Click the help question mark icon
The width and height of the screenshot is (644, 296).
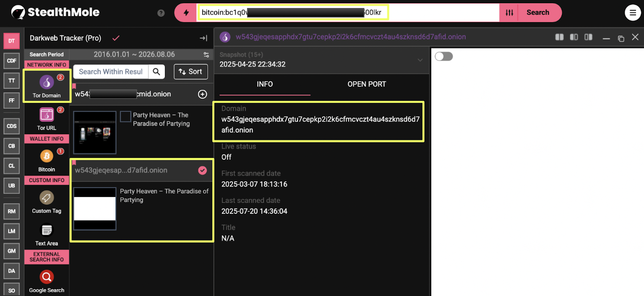161,13
